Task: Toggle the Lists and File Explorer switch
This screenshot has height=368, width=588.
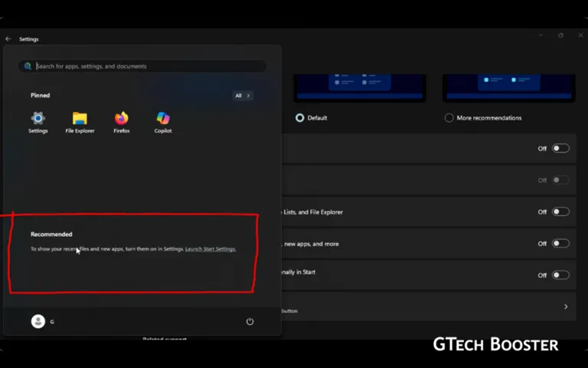Action: pos(560,212)
